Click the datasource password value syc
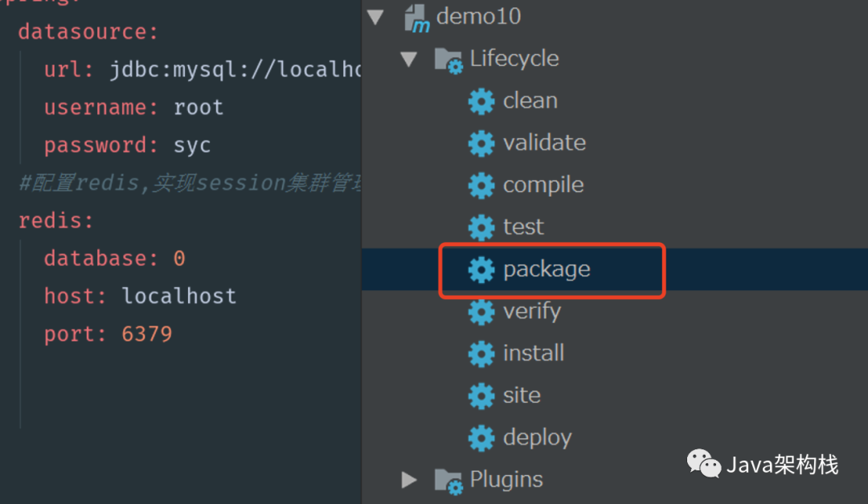Screen dimensions: 868x504 click(192, 145)
